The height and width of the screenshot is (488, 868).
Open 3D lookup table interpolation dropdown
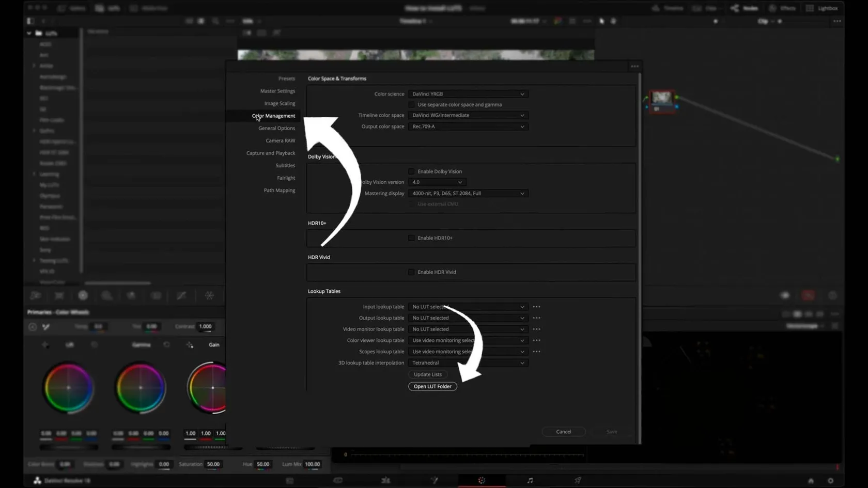(x=468, y=363)
